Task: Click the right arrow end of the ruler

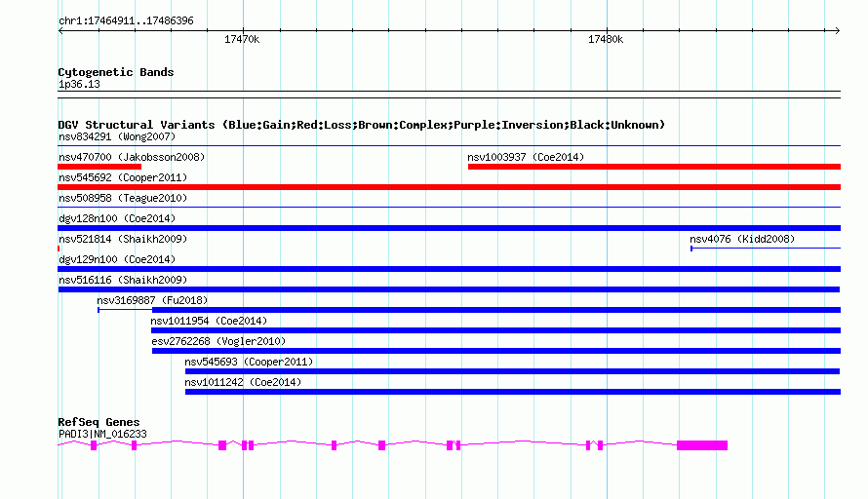Action: click(x=838, y=30)
